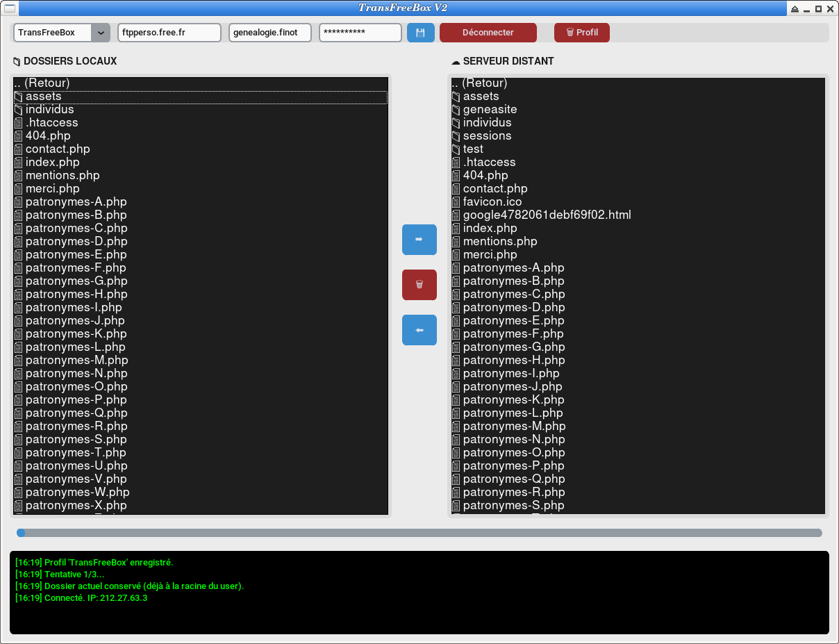Upload selection with the right arrow button
Screen dimensions: 839x644
coord(419,240)
